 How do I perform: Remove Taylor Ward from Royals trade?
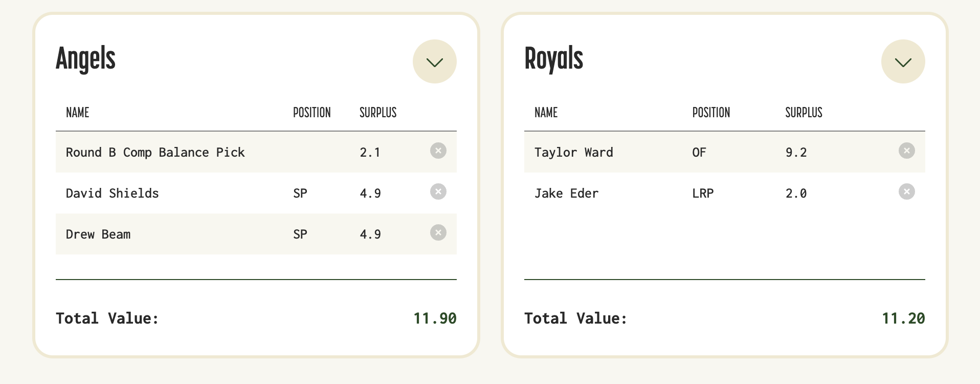click(x=906, y=151)
